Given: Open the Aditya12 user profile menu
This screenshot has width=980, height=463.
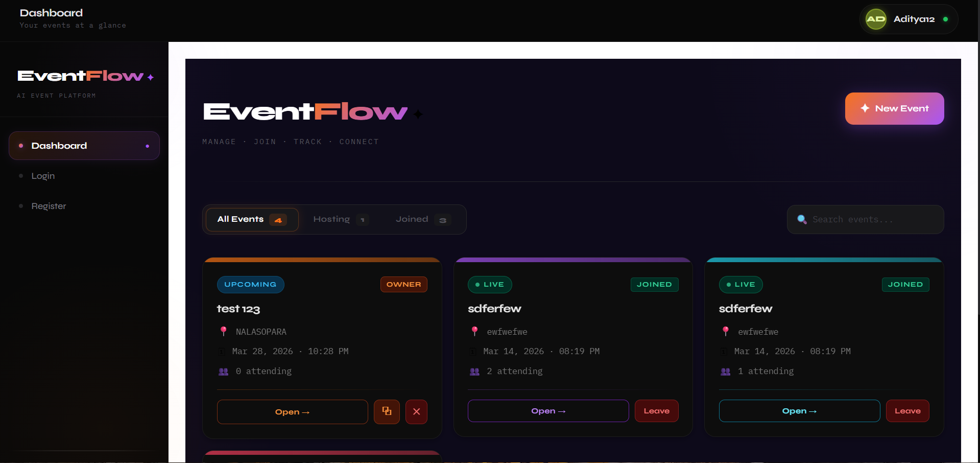Looking at the screenshot, I should 909,19.
